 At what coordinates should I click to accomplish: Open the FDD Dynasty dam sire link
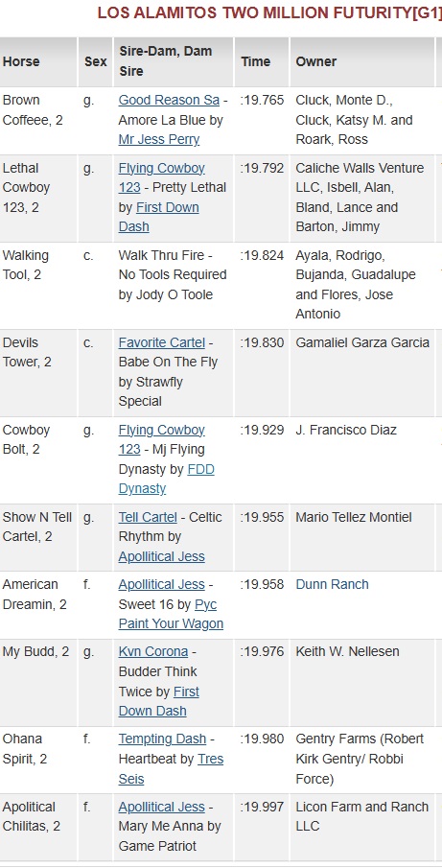point(167,479)
